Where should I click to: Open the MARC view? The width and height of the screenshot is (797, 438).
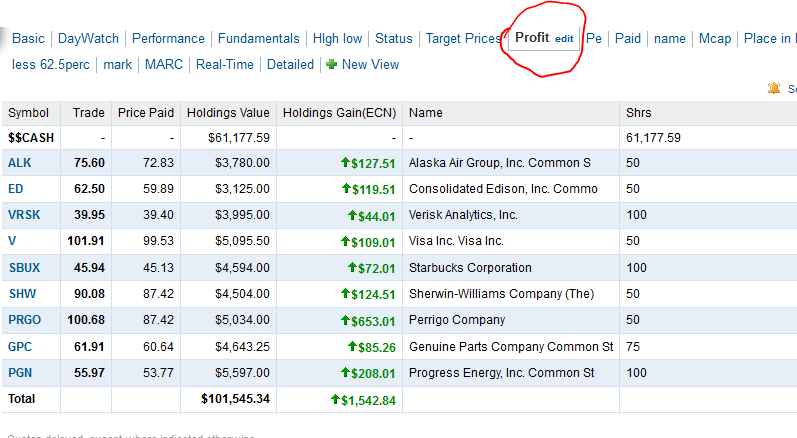tap(164, 65)
